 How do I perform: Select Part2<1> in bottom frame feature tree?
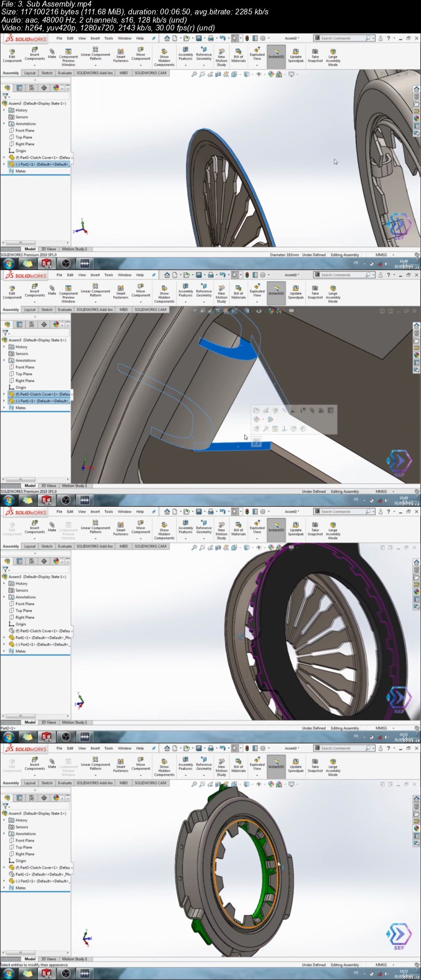(39, 881)
